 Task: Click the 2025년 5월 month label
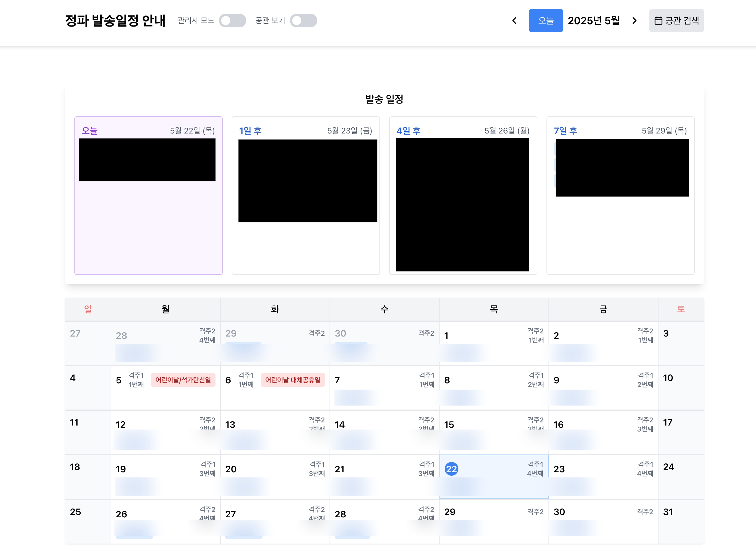point(593,21)
